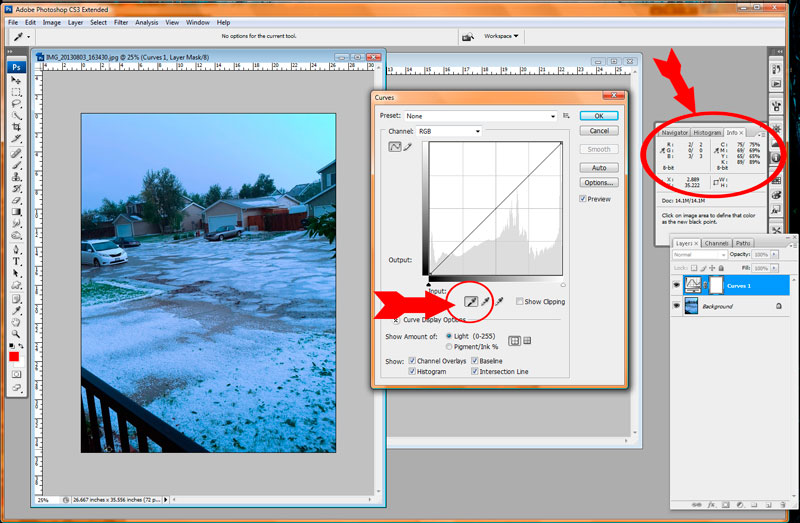Select the Pigment/Ink % radio button
Viewport: 800px width, 523px height.
coord(449,346)
